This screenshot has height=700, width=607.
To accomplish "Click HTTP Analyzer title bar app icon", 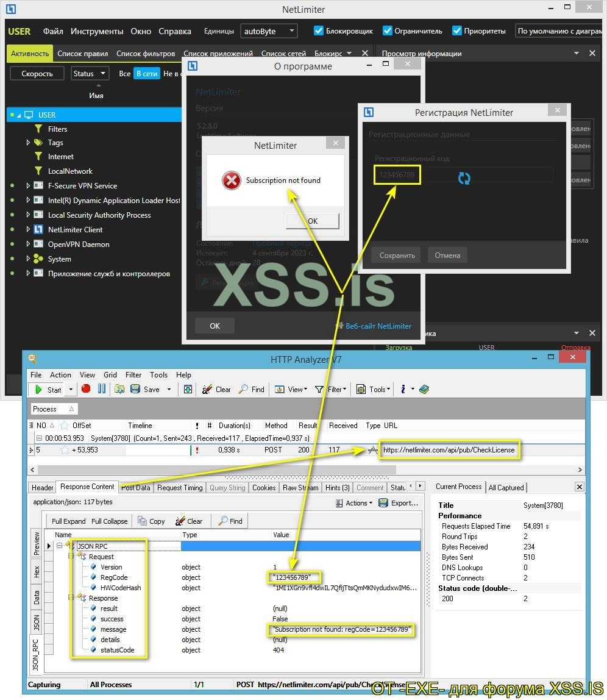I will pyautogui.click(x=32, y=359).
